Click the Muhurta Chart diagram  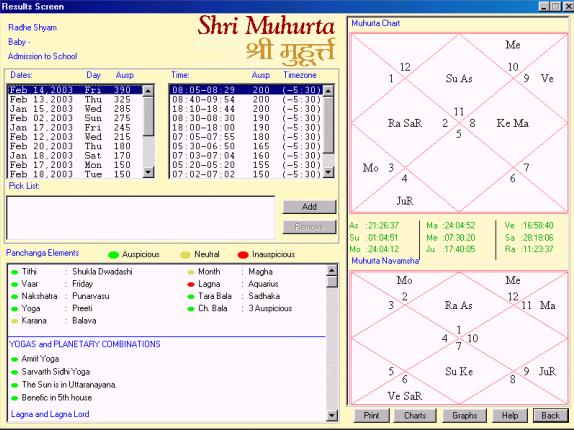pos(459,123)
